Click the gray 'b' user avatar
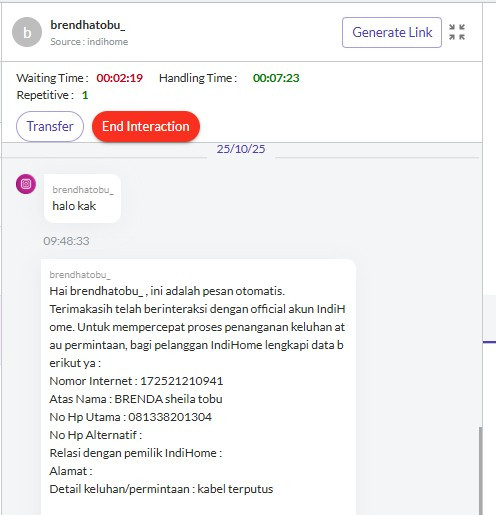 coord(27,32)
